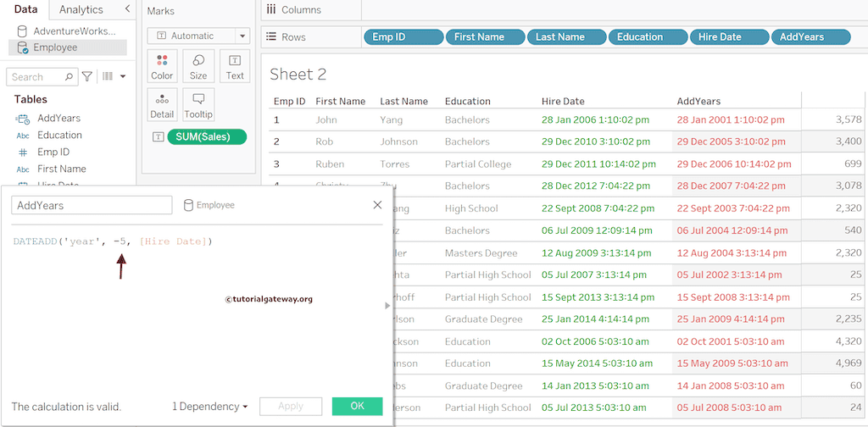This screenshot has width=868, height=427.
Task: Click Abc icon next to First Name field
Action: 23,169
